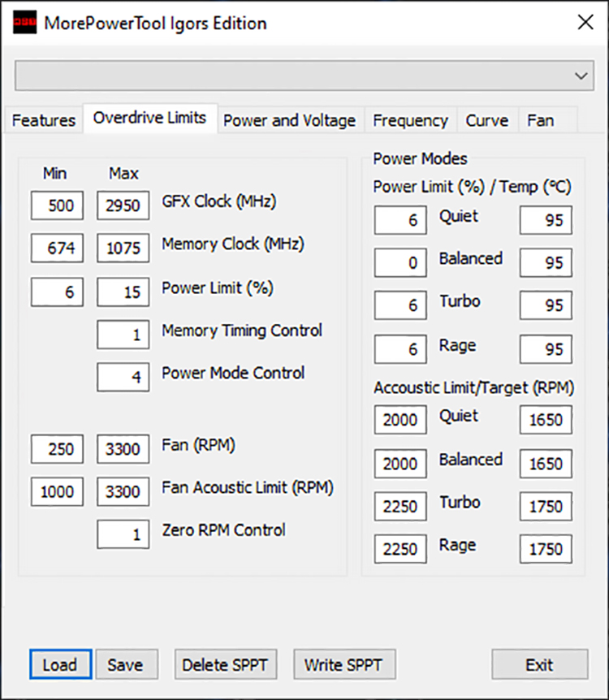Viewport: 609px width, 700px height.
Task: Edit Turbo acoustic limit field 2250
Action: tap(400, 506)
